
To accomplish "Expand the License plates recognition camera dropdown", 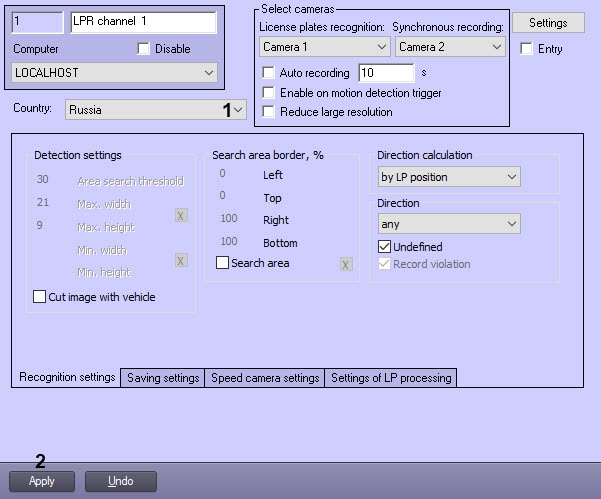I will 324,47.
